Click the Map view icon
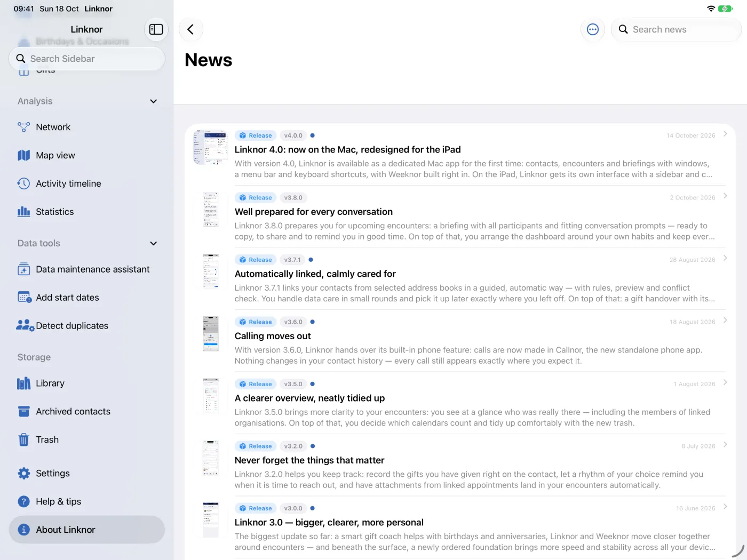The height and width of the screenshot is (560, 747). coord(24,155)
